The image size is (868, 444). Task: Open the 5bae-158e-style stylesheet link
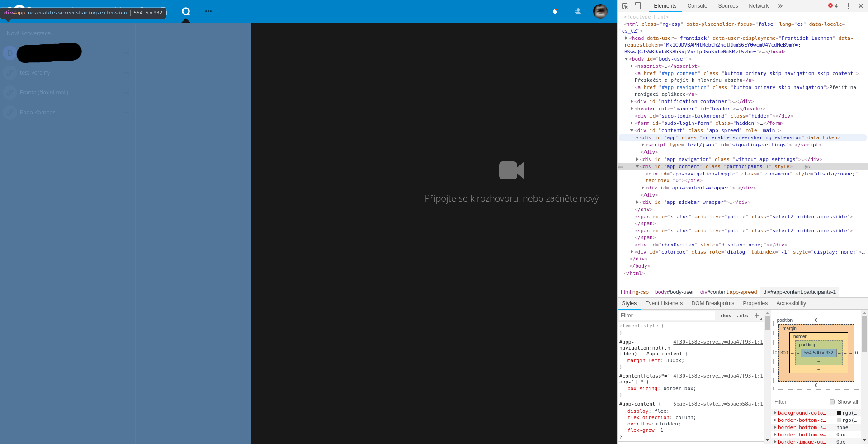point(718,404)
